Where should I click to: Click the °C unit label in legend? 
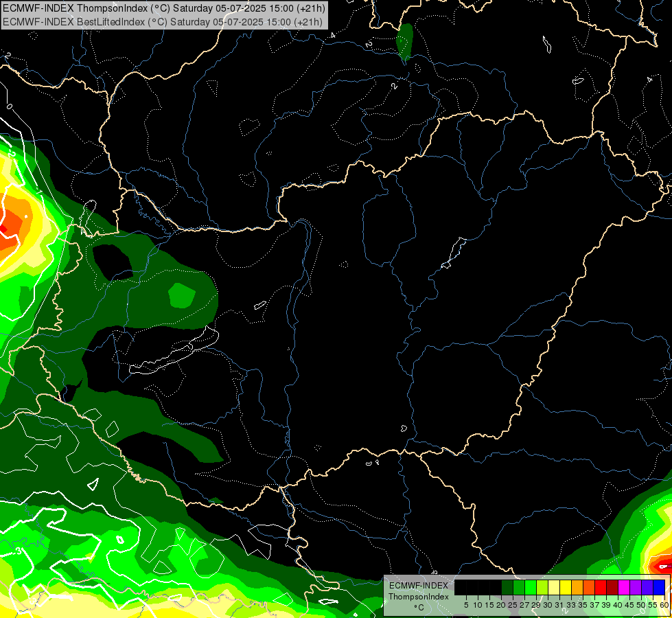tap(419, 608)
